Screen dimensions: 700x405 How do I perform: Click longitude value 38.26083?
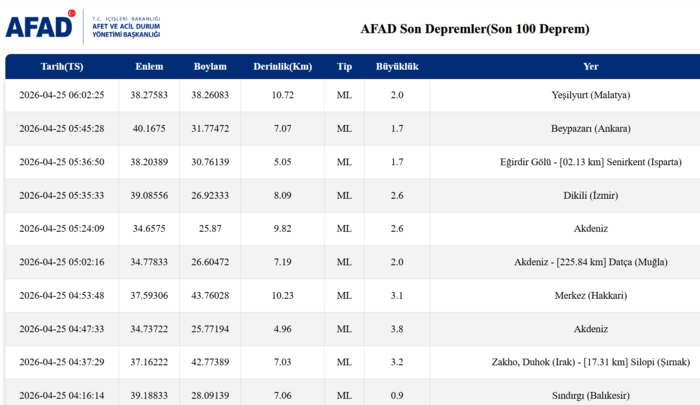[x=210, y=95]
